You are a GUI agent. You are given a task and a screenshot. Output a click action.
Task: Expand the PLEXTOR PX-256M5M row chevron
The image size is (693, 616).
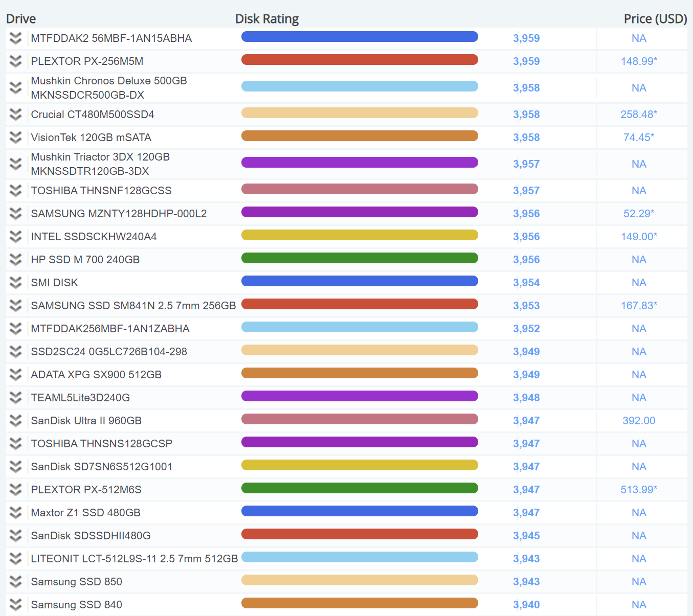click(16, 61)
